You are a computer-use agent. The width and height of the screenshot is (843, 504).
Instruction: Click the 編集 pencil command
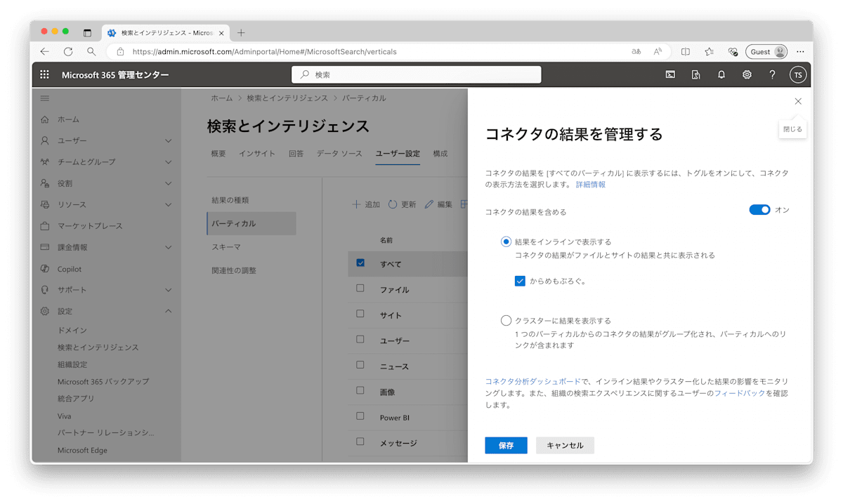[x=438, y=204]
